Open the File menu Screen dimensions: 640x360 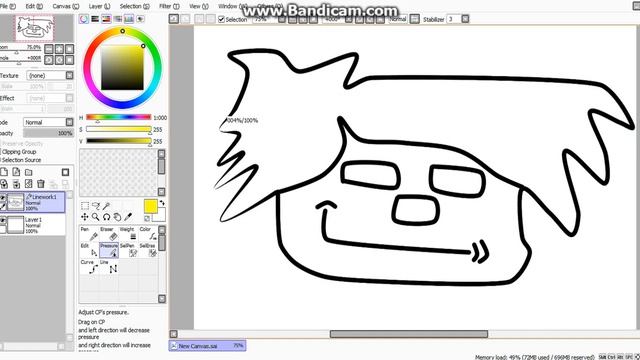coord(8,6)
